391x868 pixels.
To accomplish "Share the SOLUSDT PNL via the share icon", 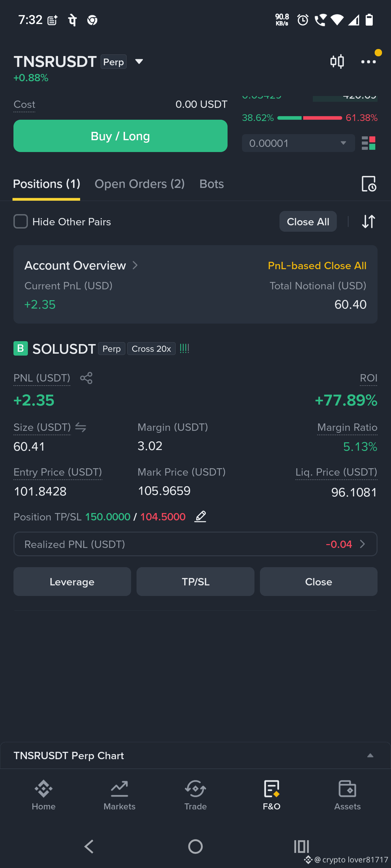I will (86, 378).
